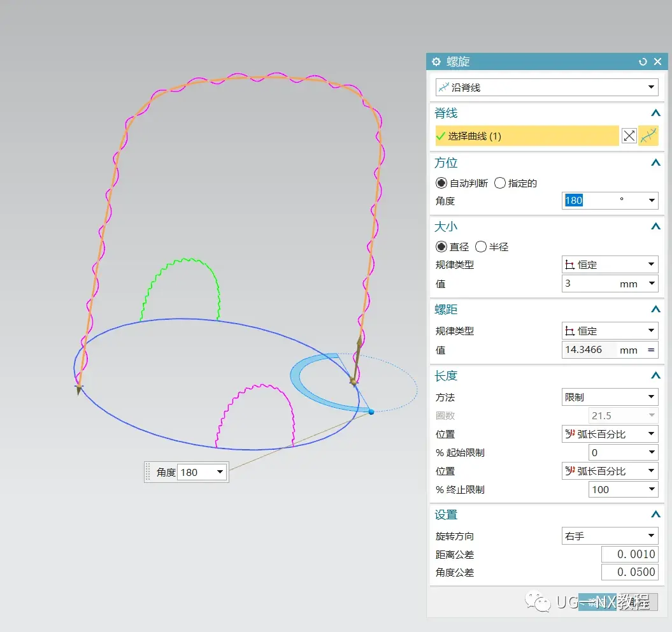Click the blue angle handle dot in viewport
The width and height of the screenshot is (672, 632).
point(371,412)
